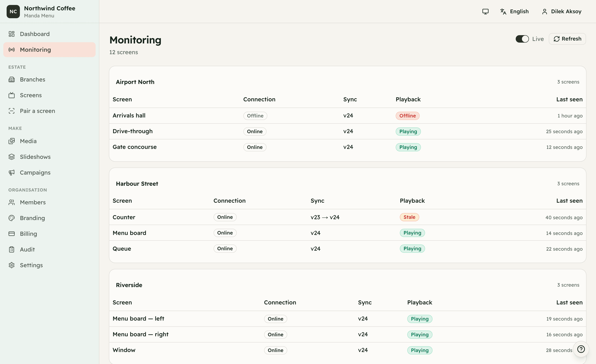Click Counter's v23 → v24 sync value
596x364 pixels.
click(x=325, y=217)
